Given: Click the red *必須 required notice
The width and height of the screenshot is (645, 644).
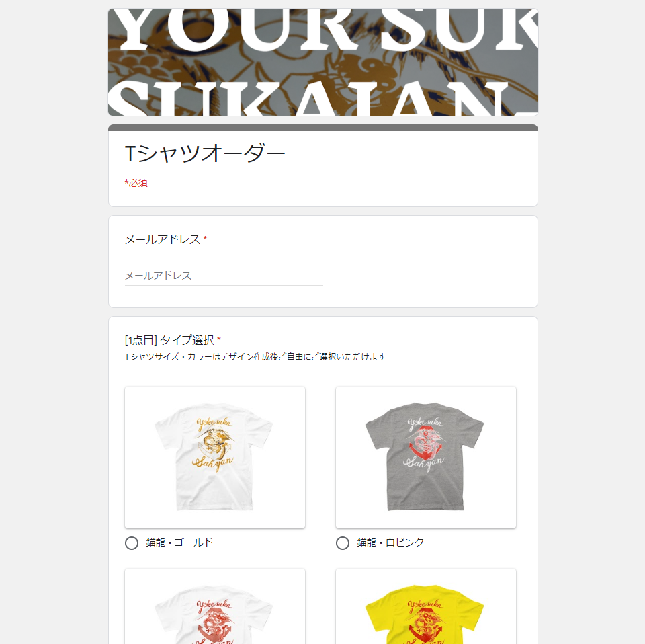Looking at the screenshot, I should pyautogui.click(x=136, y=183).
